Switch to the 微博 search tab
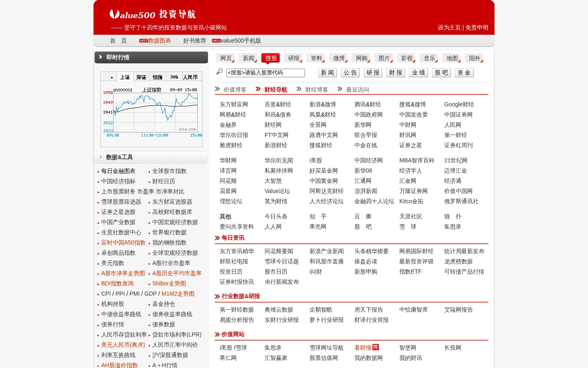The height and width of the screenshot is (368, 588). (x=339, y=58)
